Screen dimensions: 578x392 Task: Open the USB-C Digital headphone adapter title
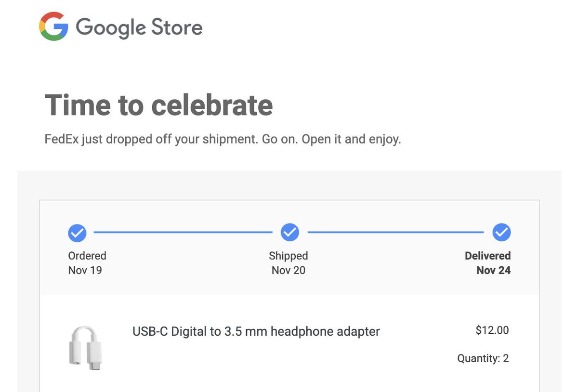point(256,331)
